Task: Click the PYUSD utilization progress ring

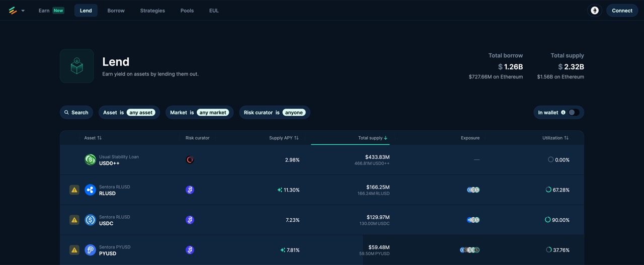Action: click(x=548, y=250)
